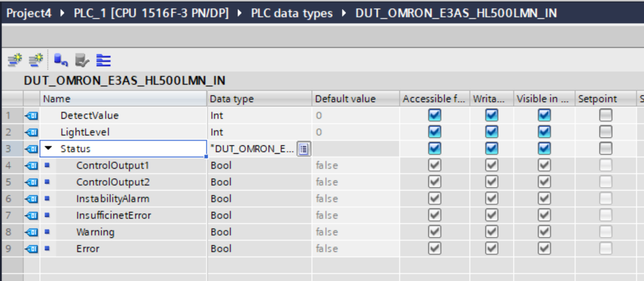Click the InstabilityAlarm row tag icon
The height and width of the screenshot is (281, 644).
point(32,199)
